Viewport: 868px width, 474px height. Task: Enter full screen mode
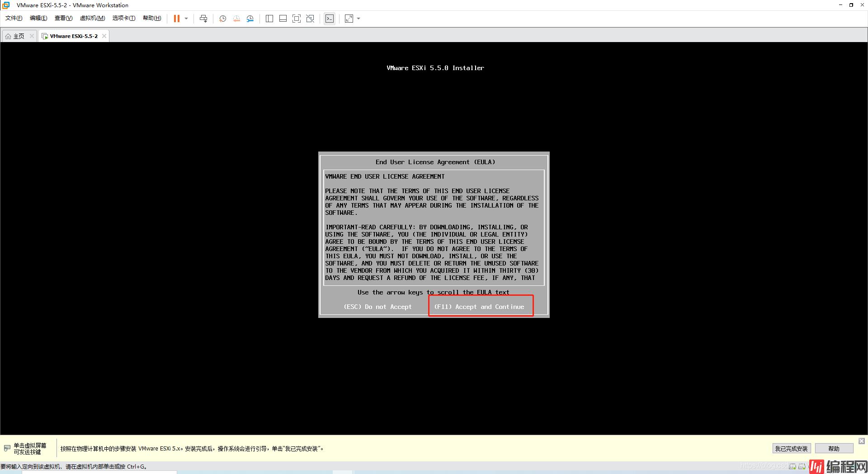coord(297,19)
